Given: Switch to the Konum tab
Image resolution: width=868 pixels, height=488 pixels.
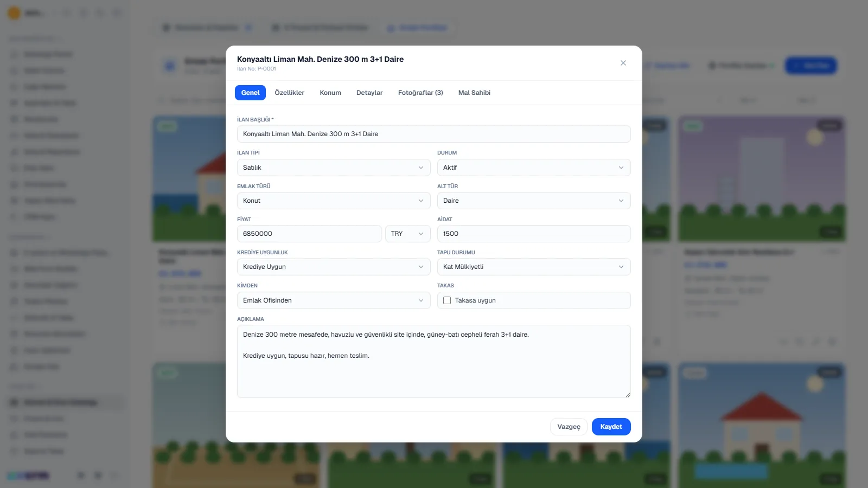Looking at the screenshot, I should click(330, 93).
